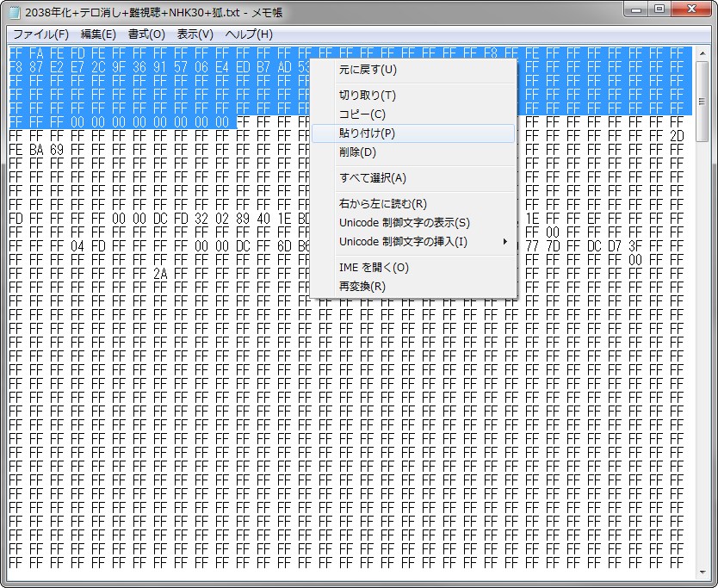Open the ヘルプ(H) menu
Image resolution: width=718 pixels, height=588 pixels.
coord(249,34)
